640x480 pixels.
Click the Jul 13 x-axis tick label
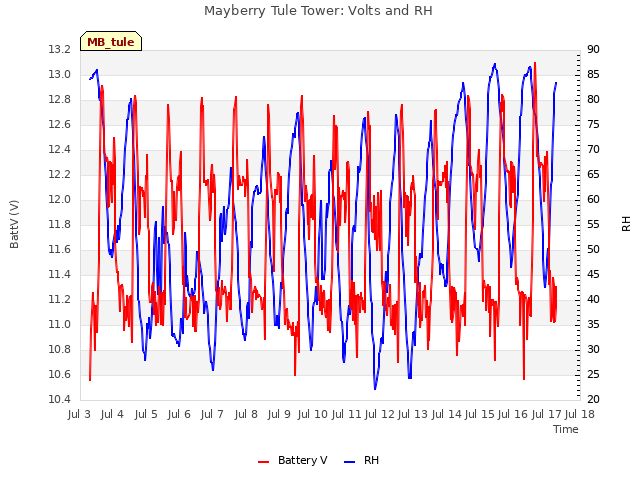[x=412, y=414]
